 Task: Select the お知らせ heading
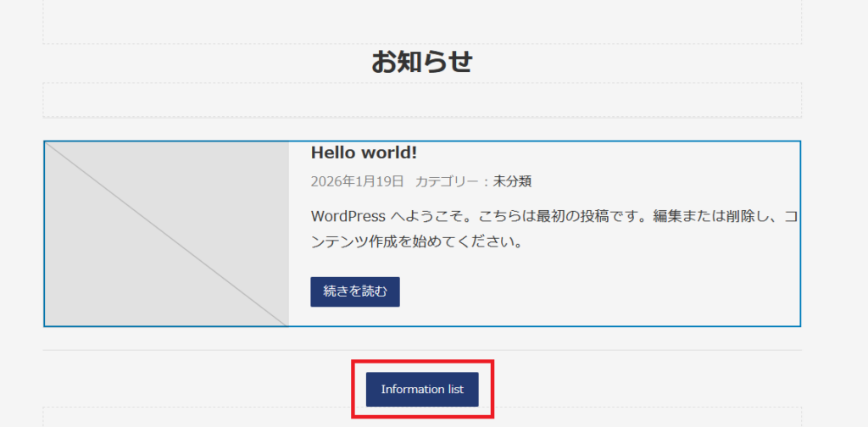pos(421,62)
